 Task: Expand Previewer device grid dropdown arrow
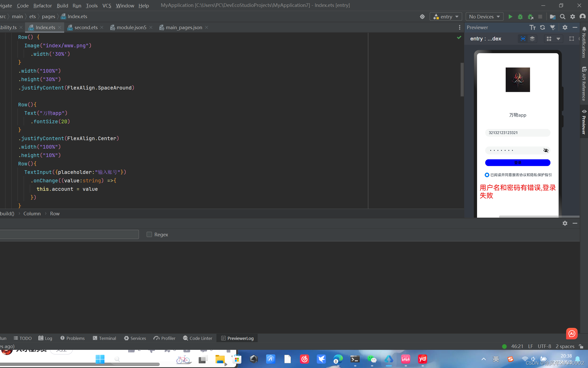(558, 39)
